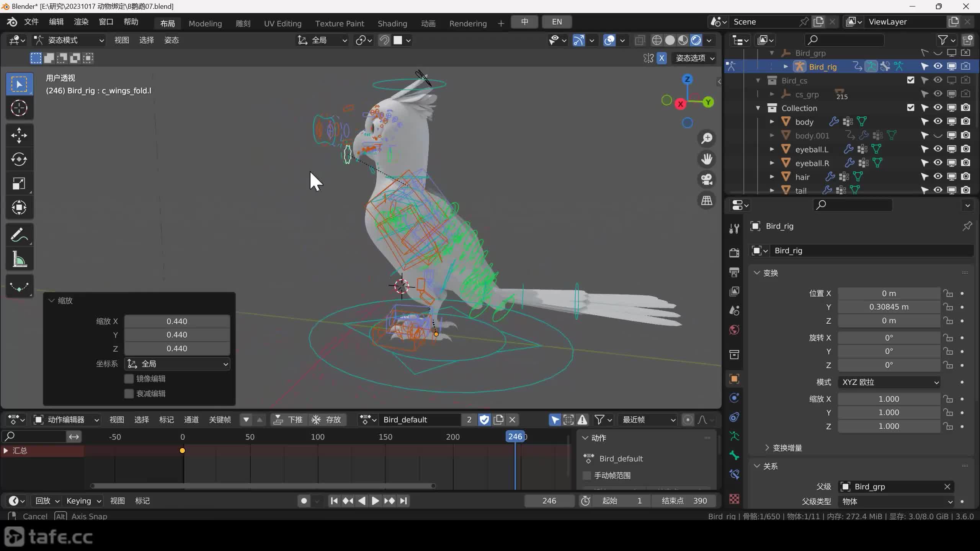Image resolution: width=980 pixels, height=551 pixels.
Task: Open the Pose menu in viewport header
Action: 171,40
